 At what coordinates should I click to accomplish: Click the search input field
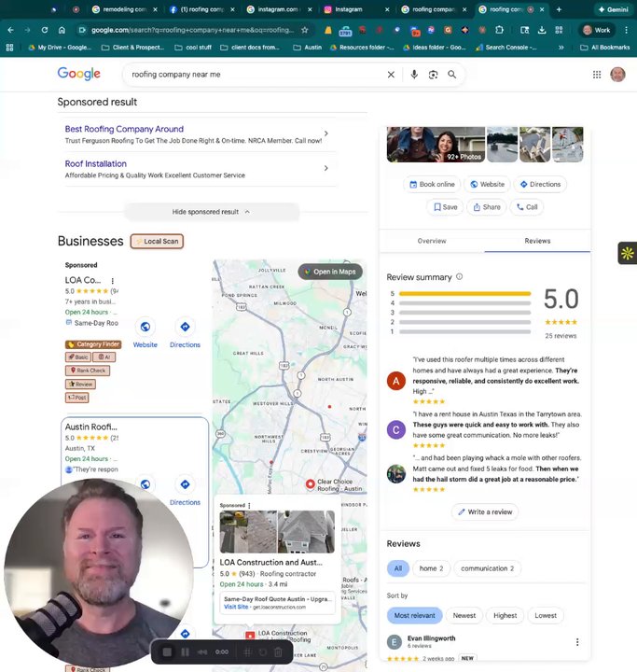(x=257, y=75)
